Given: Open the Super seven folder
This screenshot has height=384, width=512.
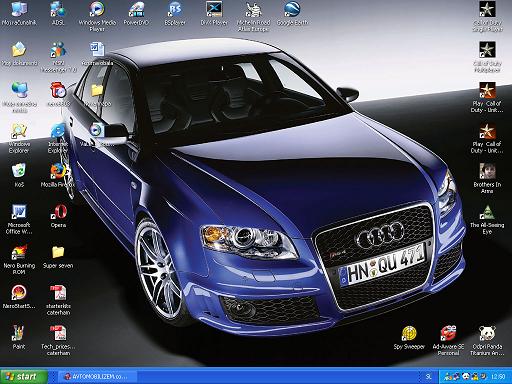Looking at the screenshot, I should tap(58, 257).
